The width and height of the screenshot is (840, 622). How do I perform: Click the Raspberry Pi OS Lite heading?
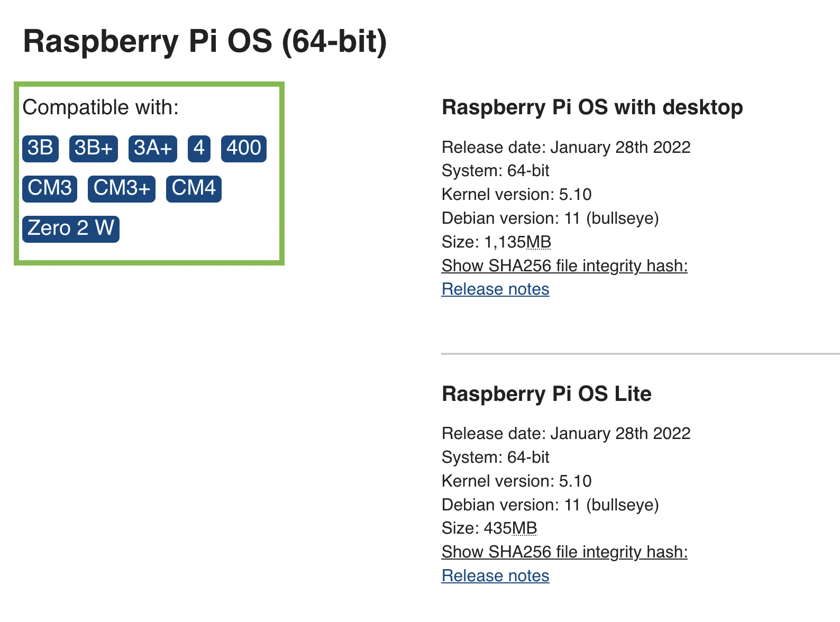546,394
